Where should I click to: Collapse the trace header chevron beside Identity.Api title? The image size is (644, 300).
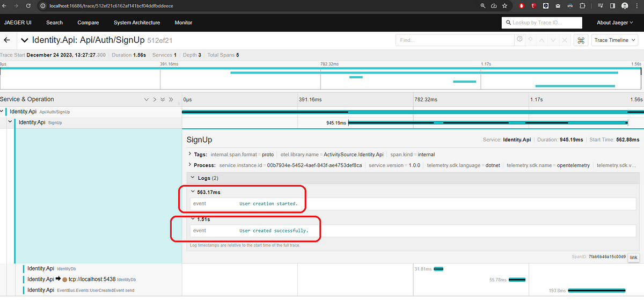click(25, 40)
